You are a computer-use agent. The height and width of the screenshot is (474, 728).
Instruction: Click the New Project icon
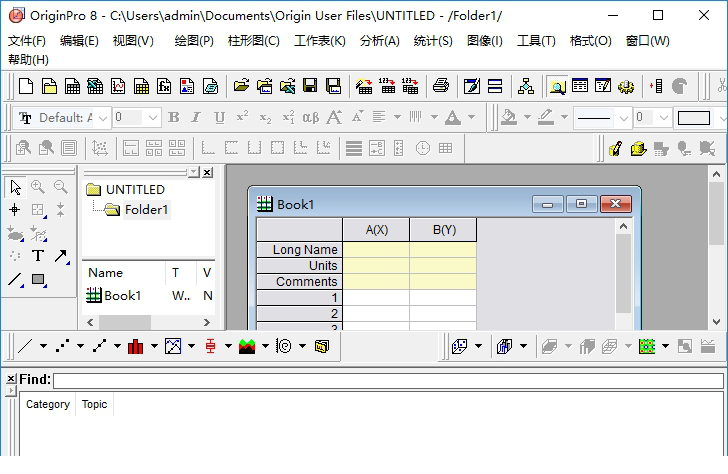click(x=26, y=86)
